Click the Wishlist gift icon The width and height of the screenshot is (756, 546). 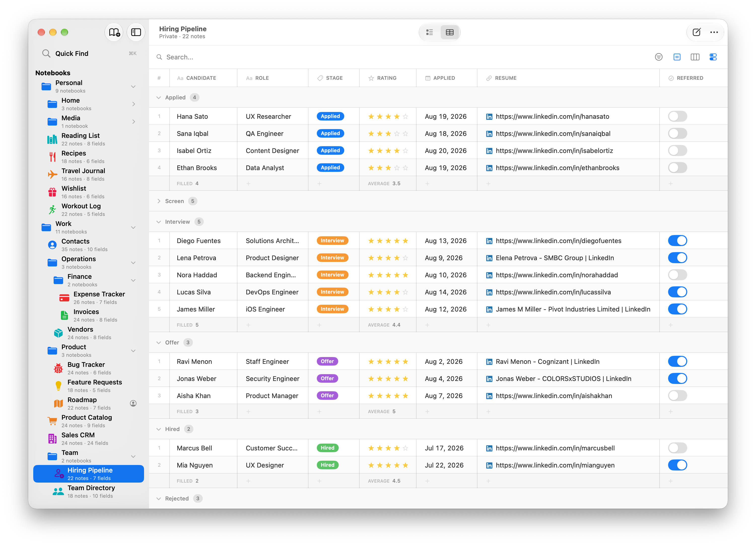(x=52, y=192)
